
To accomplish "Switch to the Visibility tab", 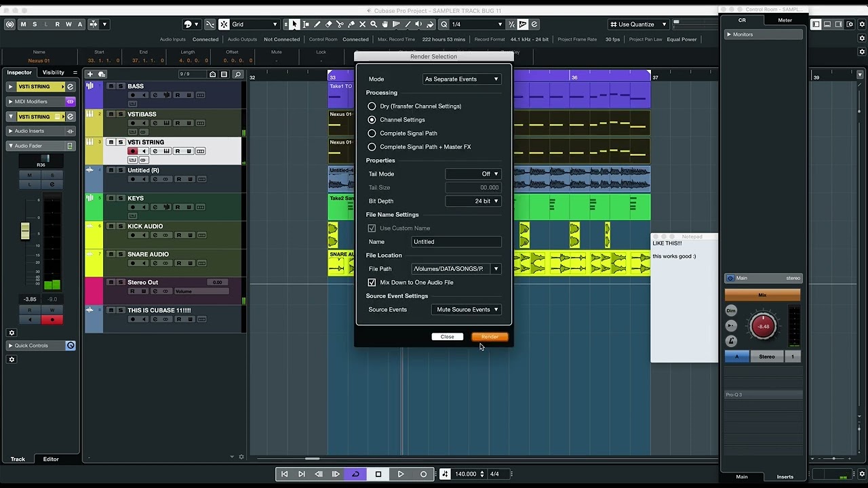I will [54, 73].
